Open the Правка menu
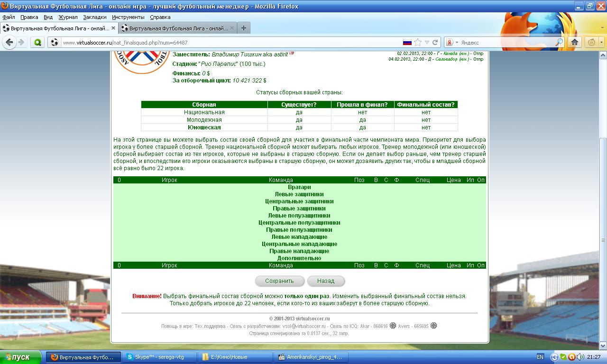This screenshot has width=607, height=364. tap(29, 17)
